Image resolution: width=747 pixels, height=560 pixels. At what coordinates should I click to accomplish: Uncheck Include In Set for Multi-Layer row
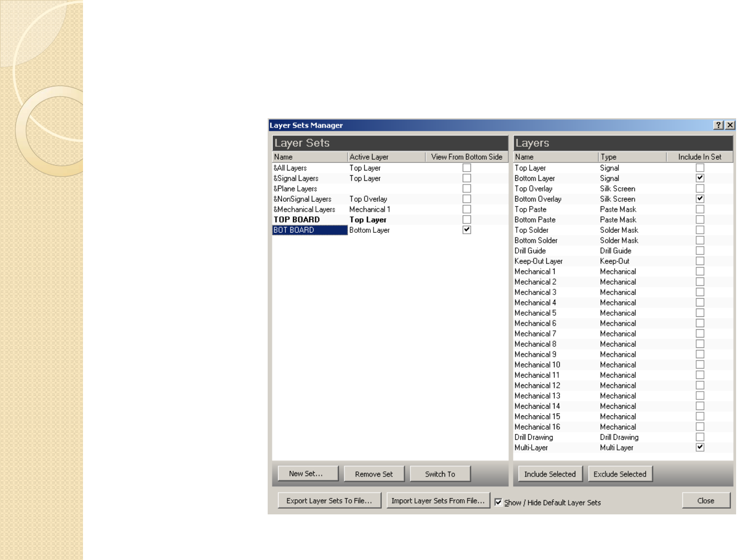coord(700,447)
